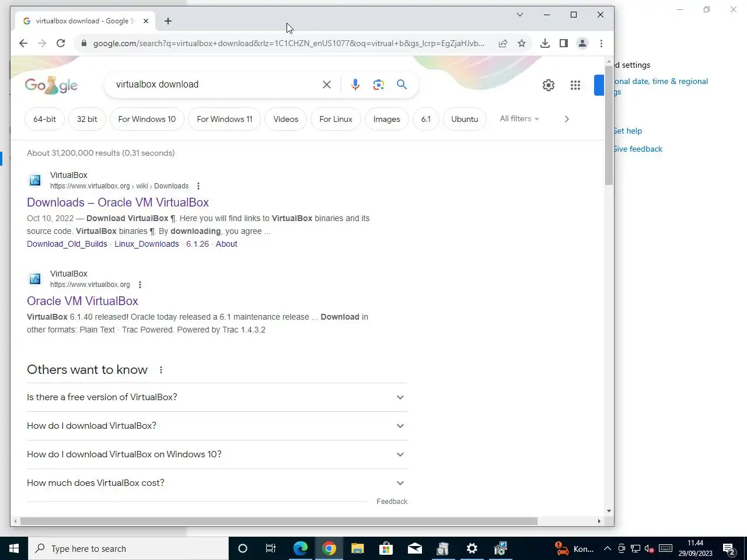Expand How do I download VirtualBox?
Image resolution: width=747 pixels, height=560 pixels.
[x=217, y=426]
